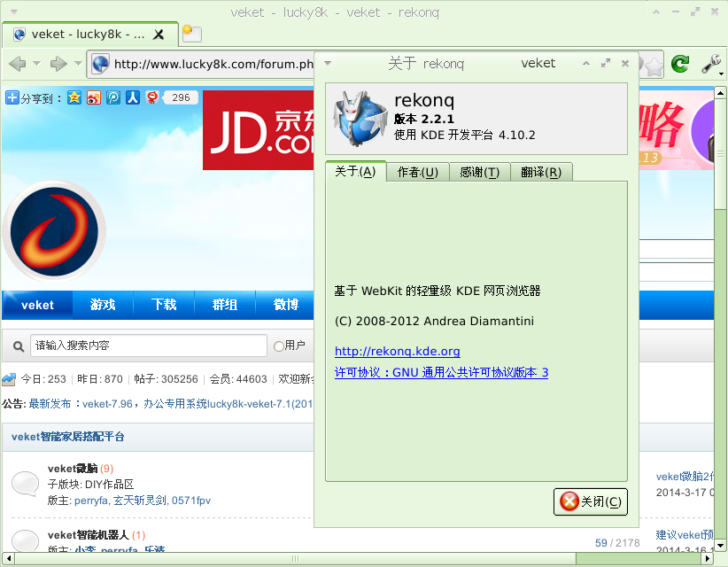Open the 群组 navigation menu item
The height and width of the screenshot is (567, 728).
point(225,305)
